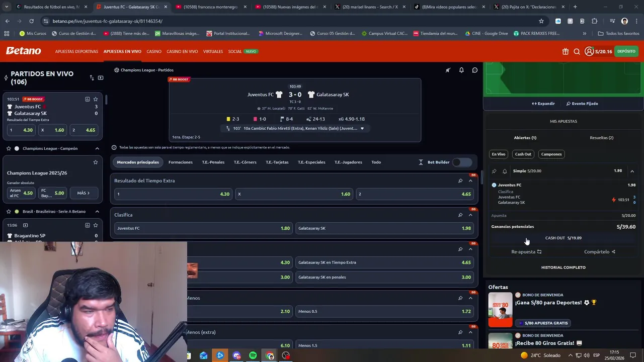Screen dimensions: 644x362
Task: Collapse Champions League - Campeón section
Action: [97, 148]
